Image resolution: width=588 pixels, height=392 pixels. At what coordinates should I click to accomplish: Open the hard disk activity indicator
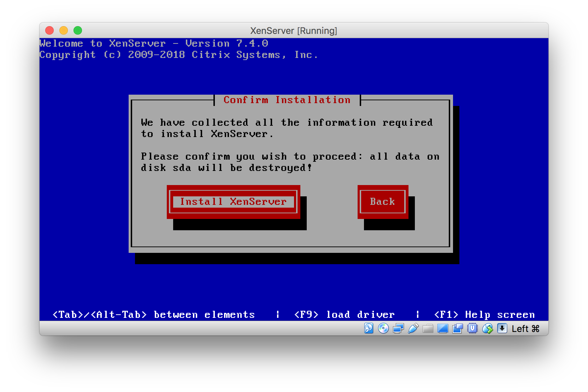(369, 328)
